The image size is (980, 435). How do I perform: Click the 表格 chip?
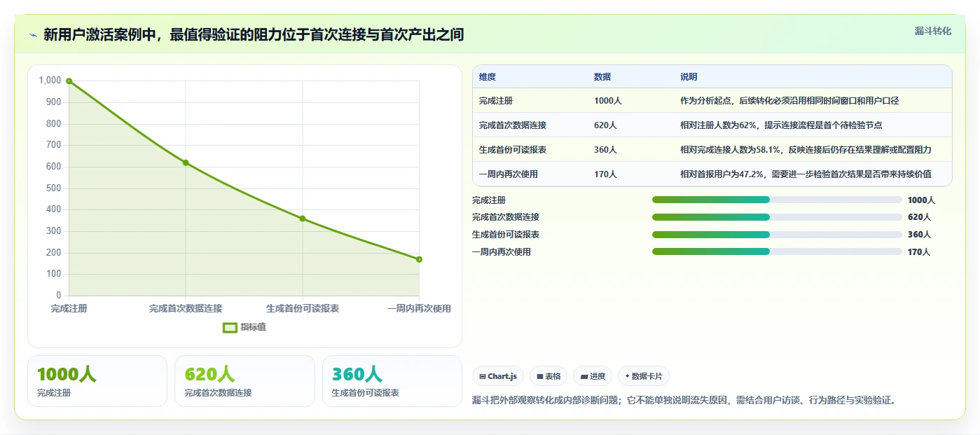coord(548,376)
